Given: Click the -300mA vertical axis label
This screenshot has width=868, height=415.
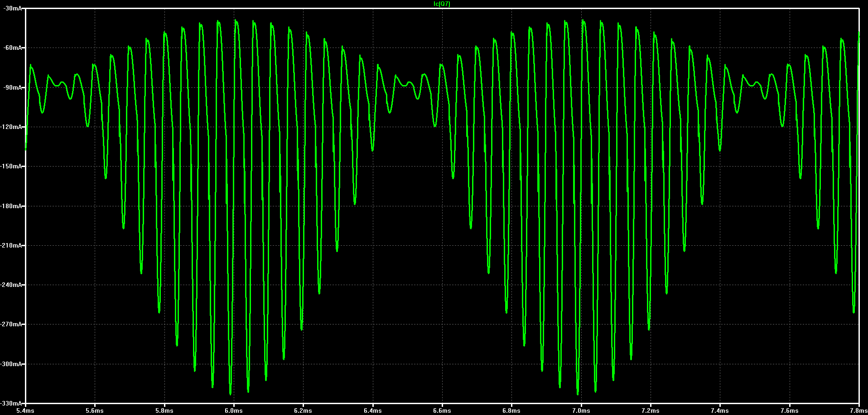Looking at the screenshot, I should tap(11, 364).
